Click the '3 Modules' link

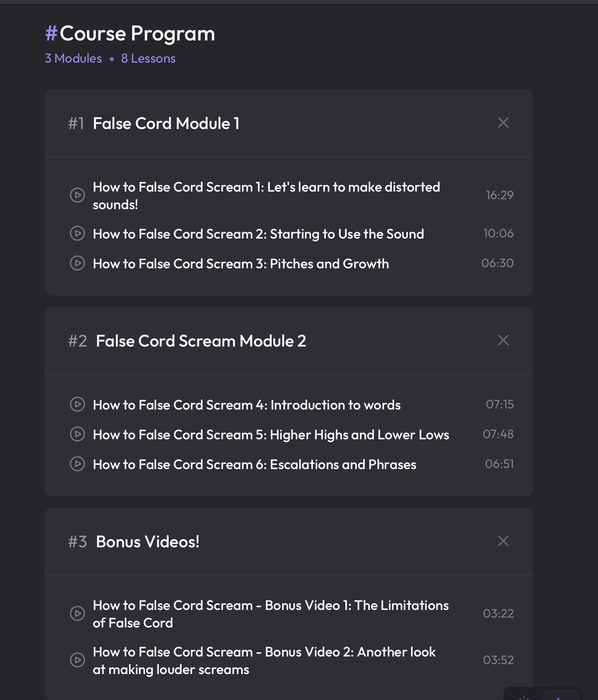(73, 58)
